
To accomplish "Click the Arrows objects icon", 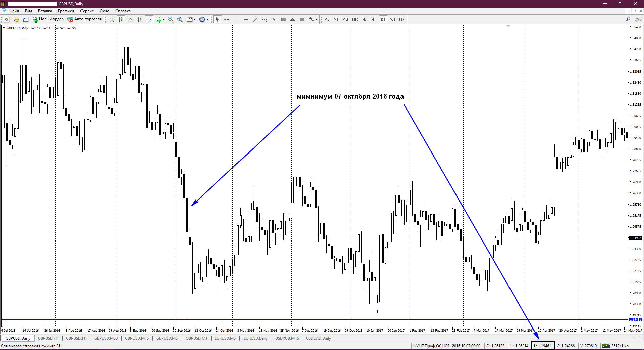I will point(311,19).
